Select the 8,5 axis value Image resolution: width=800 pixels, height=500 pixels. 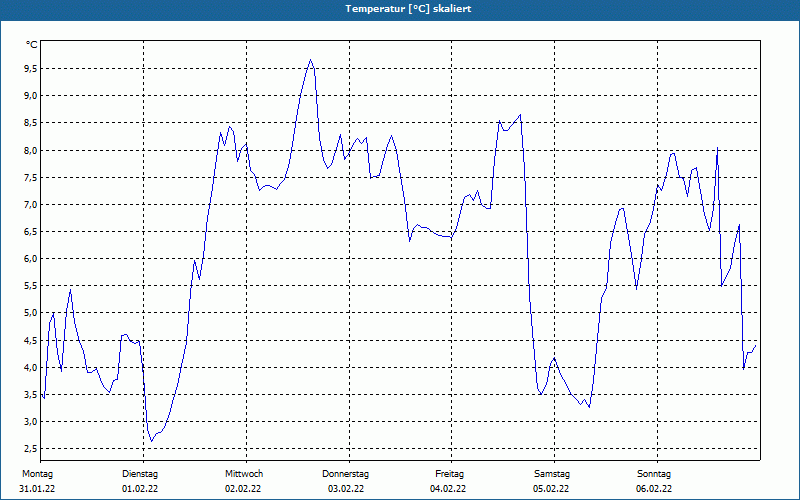31,123
